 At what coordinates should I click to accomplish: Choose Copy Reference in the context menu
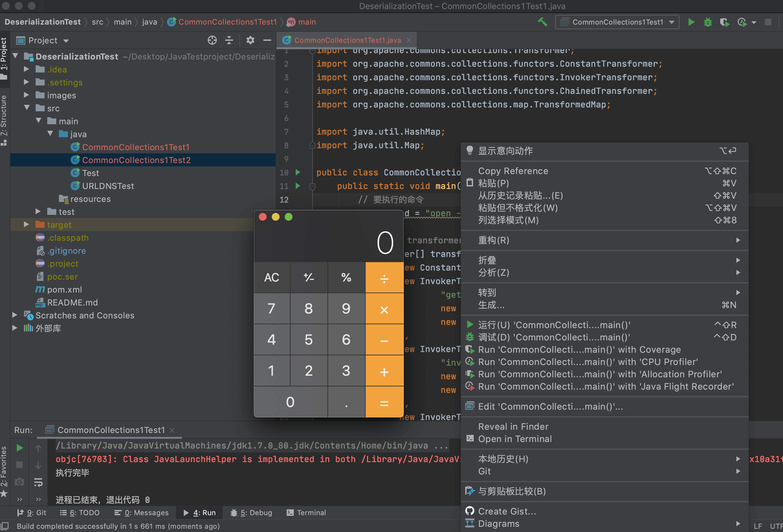point(604,171)
